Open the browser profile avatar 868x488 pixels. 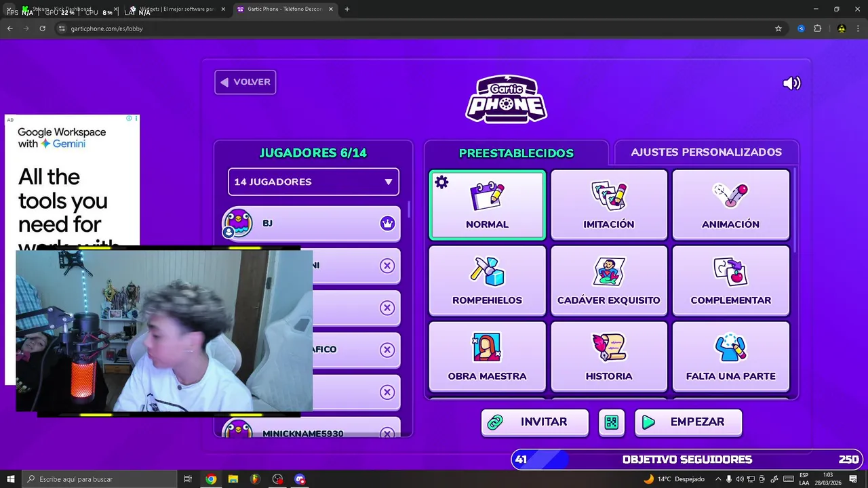tap(842, 28)
